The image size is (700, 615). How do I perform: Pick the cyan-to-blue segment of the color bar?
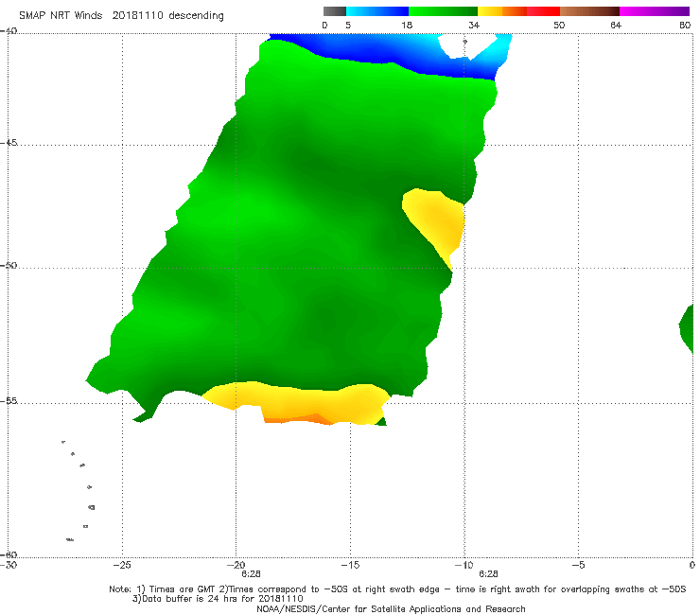click(377, 11)
